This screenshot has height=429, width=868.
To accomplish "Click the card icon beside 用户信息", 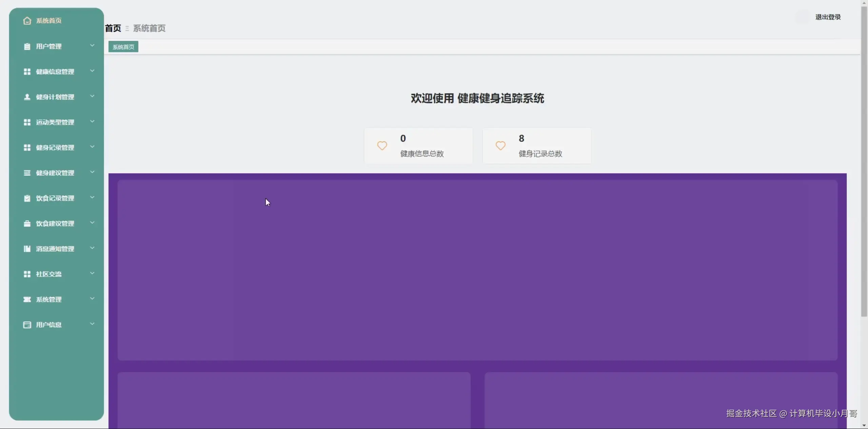I will coord(27,325).
